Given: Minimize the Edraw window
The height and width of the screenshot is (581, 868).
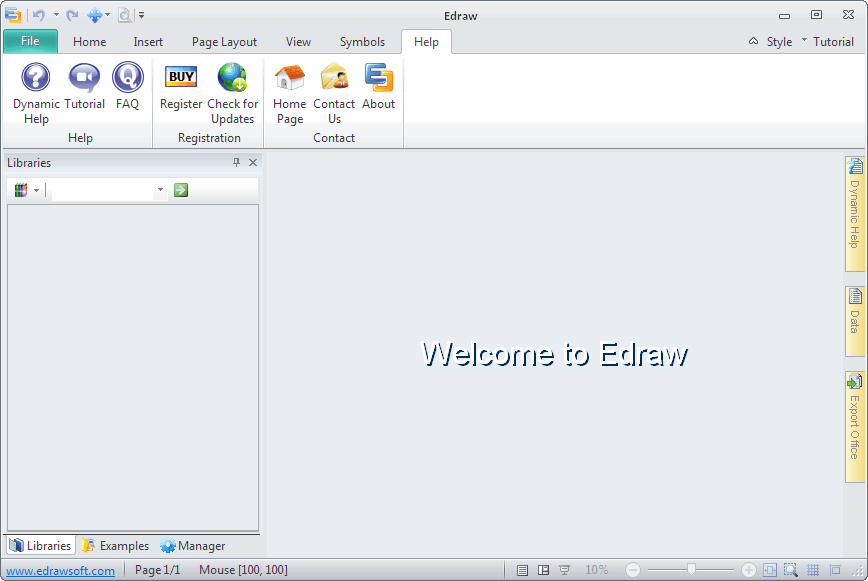Looking at the screenshot, I should 784,15.
